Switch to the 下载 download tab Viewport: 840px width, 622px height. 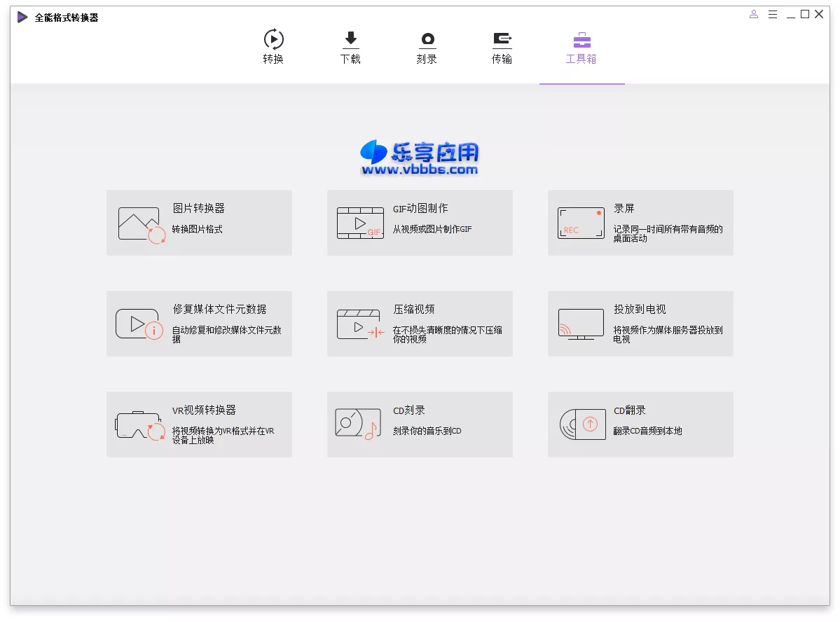pyautogui.click(x=350, y=46)
